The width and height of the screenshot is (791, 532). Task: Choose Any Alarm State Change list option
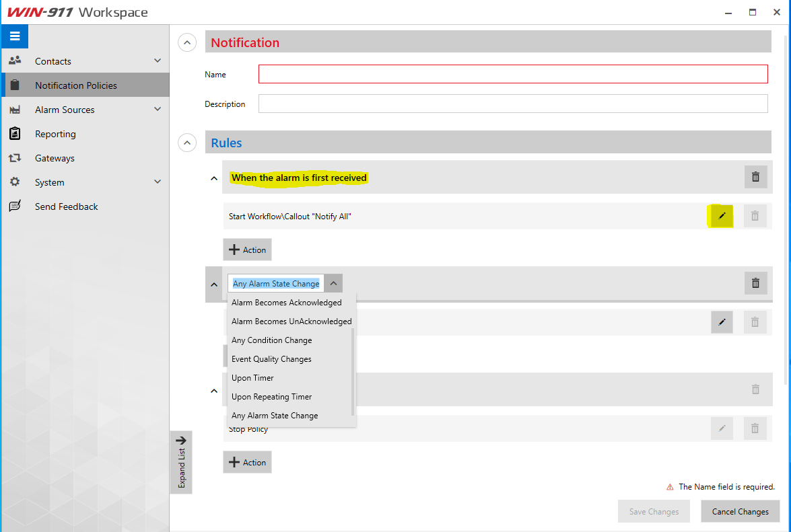click(290, 416)
